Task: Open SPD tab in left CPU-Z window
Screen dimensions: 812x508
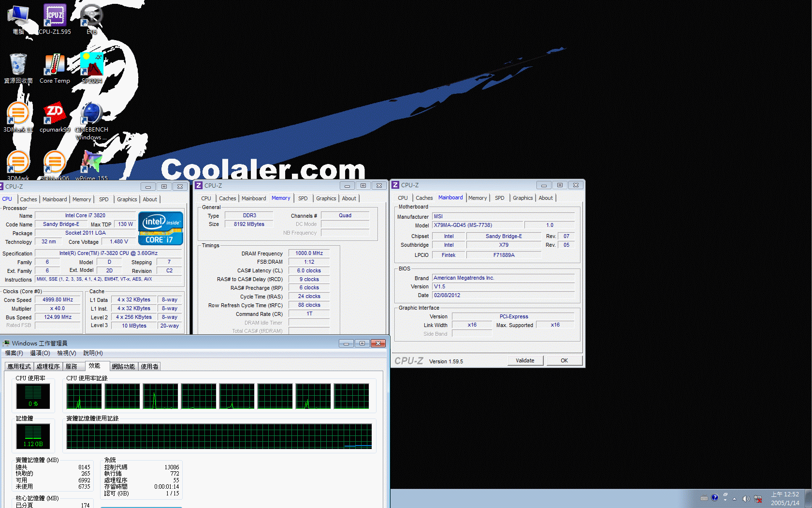Action: 103,199
